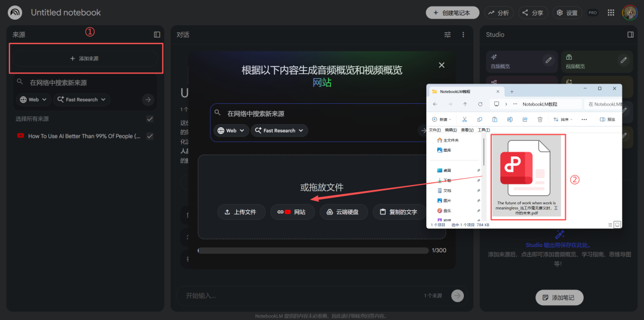Click the 分享 share button

click(532, 13)
